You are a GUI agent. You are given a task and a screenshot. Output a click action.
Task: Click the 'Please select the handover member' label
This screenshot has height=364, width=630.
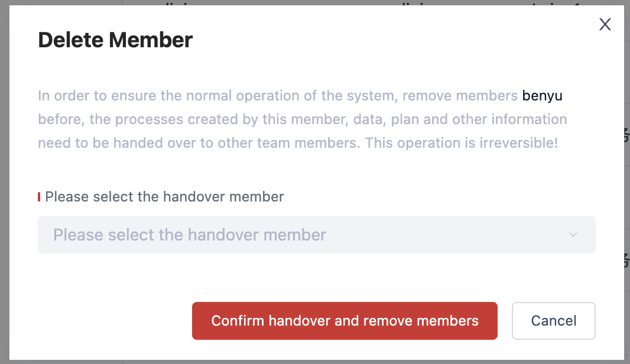click(x=164, y=197)
